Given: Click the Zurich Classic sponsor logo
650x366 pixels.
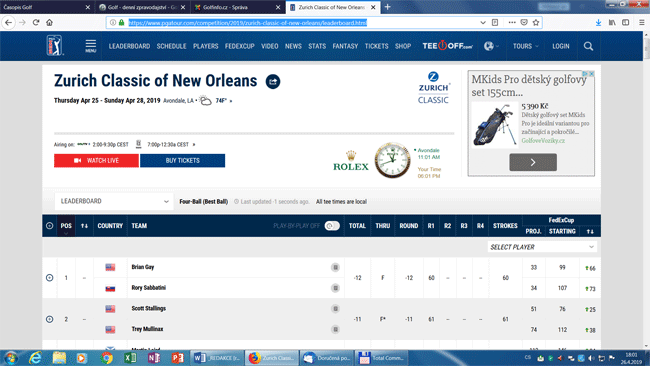Looking at the screenshot, I should coord(433,88).
